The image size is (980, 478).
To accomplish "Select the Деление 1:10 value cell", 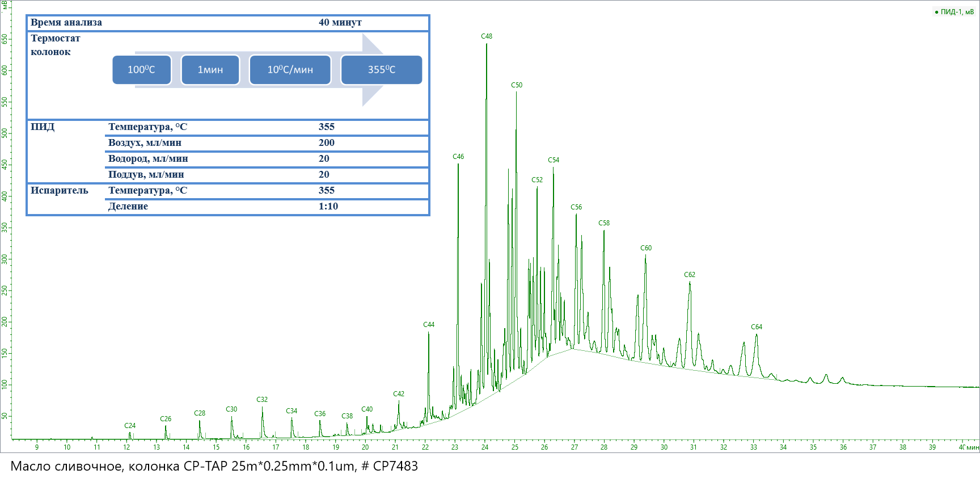I will 328,207.
